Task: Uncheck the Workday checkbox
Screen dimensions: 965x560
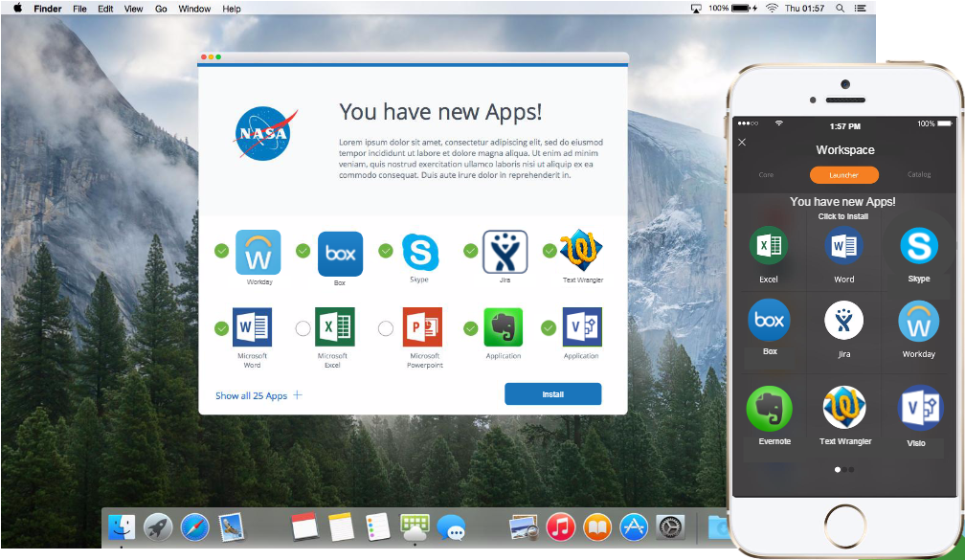Action: pyautogui.click(x=221, y=251)
